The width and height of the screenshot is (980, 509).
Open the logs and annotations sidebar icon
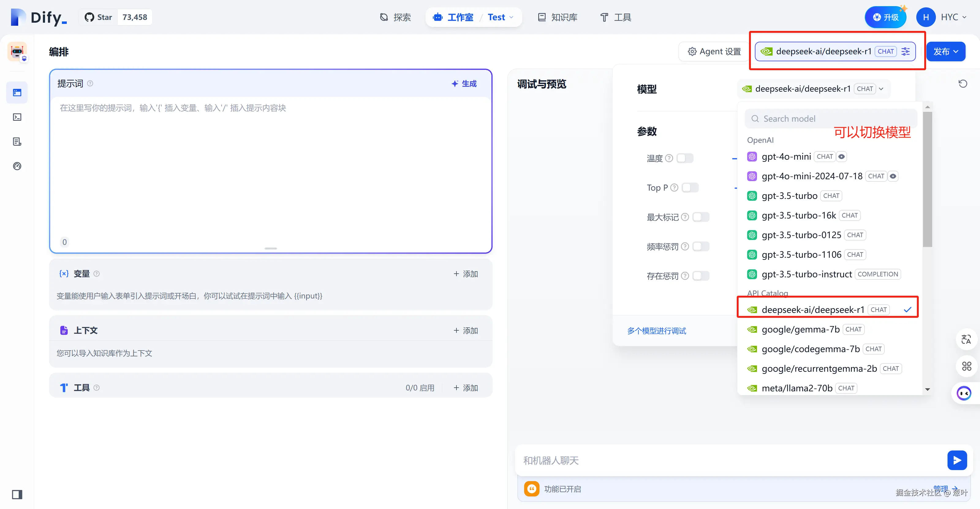(x=17, y=142)
